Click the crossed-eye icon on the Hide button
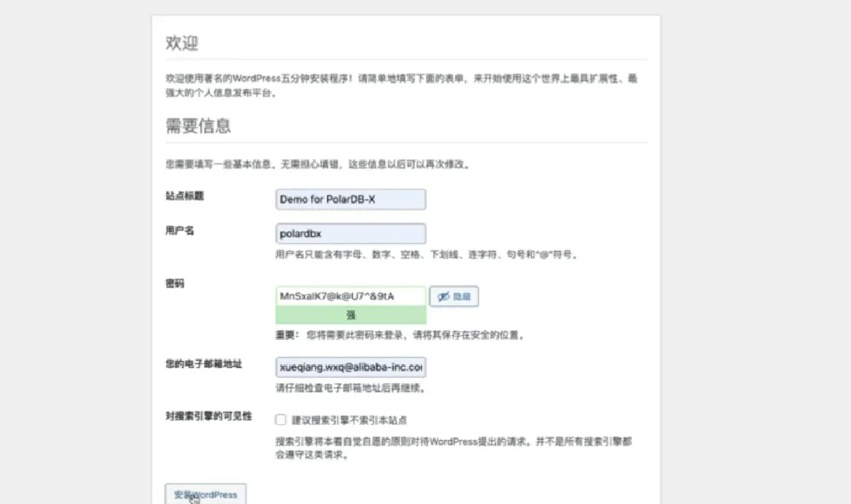This screenshot has width=851, height=504. click(x=443, y=296)
